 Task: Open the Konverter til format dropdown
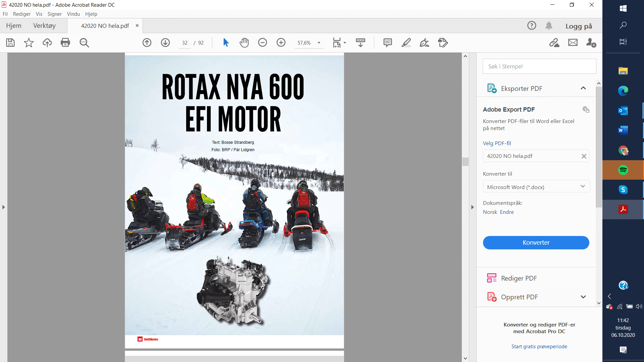coord(536,187)
